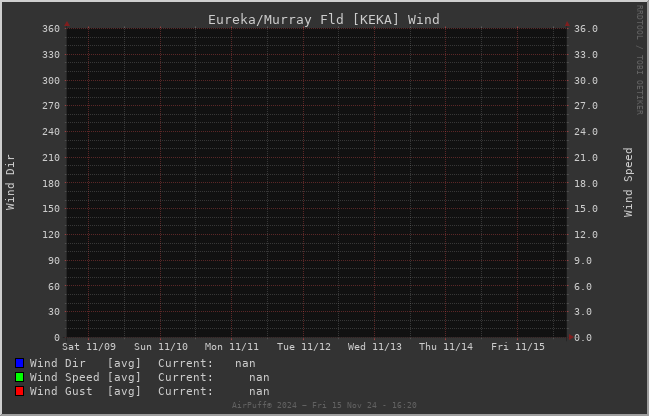This screenshot has width=649, height=416.
Task: Click the right axis value 33.0
Action: (x=586, y=55)
